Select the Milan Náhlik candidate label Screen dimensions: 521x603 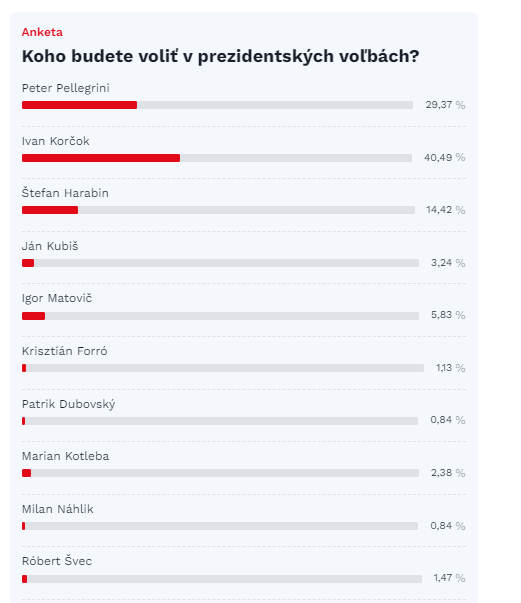[x=58, y=509]
